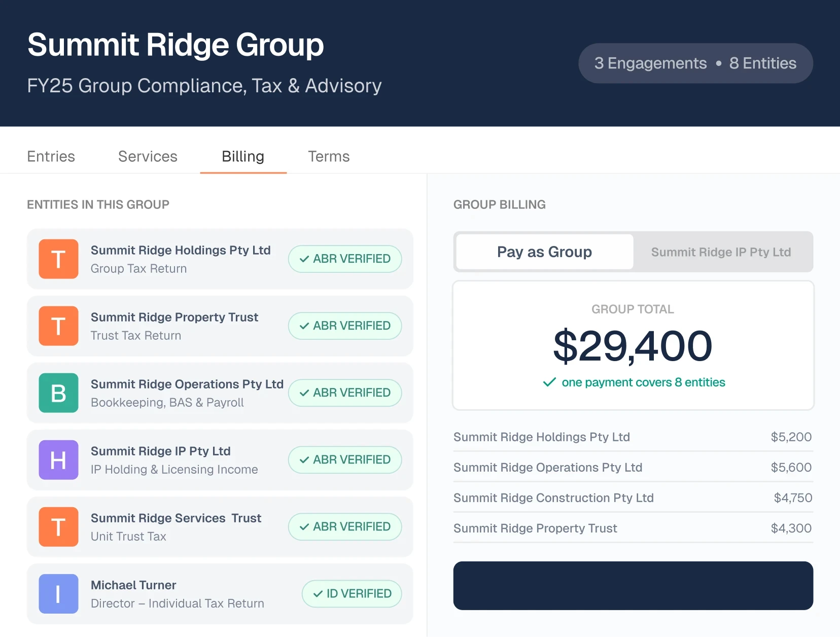Click the 3 Engagements 8 Entities pill
Viewport: 840px width, 637px height.
pyautogui.click(x=695, y=63)
